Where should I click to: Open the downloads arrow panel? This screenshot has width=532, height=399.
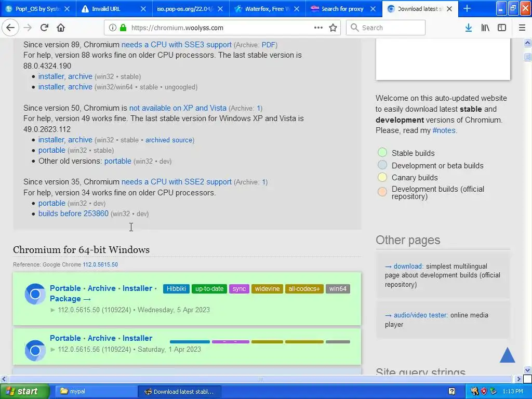(x=469, y=28)
